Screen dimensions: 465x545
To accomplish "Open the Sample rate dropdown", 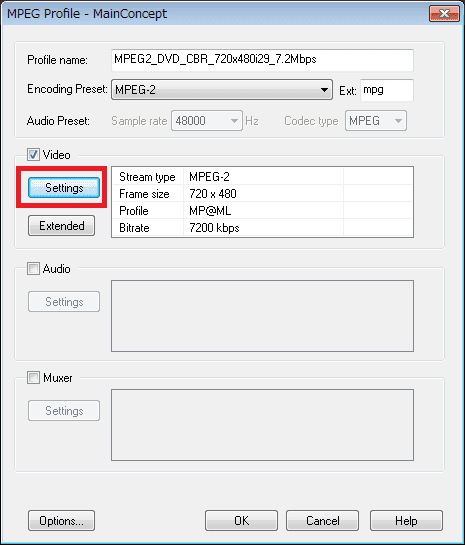I will coord(207,121).
